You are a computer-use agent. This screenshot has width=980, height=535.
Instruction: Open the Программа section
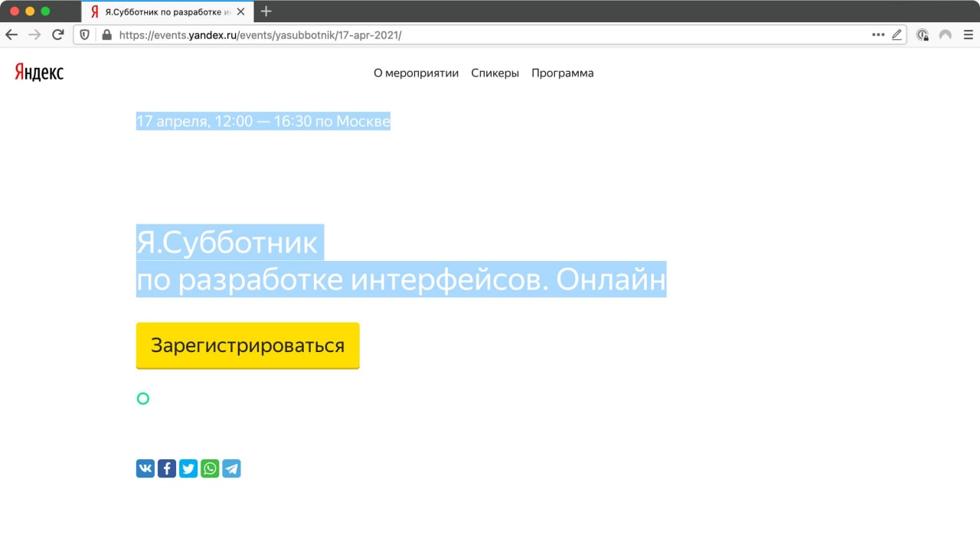point(562,73)
